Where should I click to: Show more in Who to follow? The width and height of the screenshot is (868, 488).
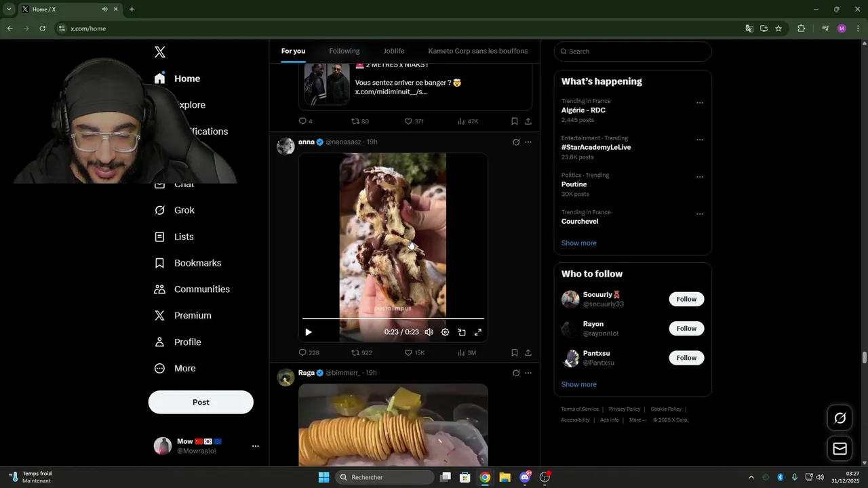(579, 384)
